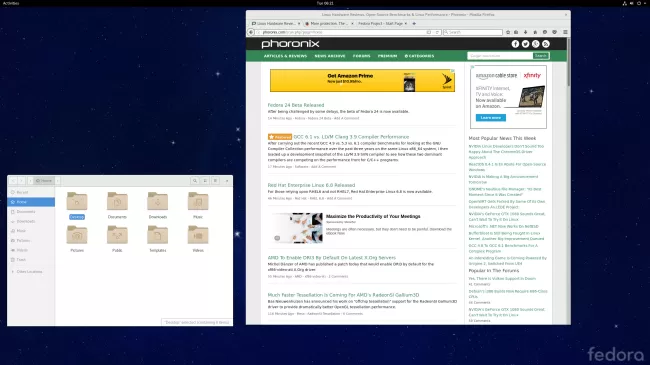Viewport: 650px width, 365px height.
Task: Open the Videos folder icon in Files
Action: (198, 236)
